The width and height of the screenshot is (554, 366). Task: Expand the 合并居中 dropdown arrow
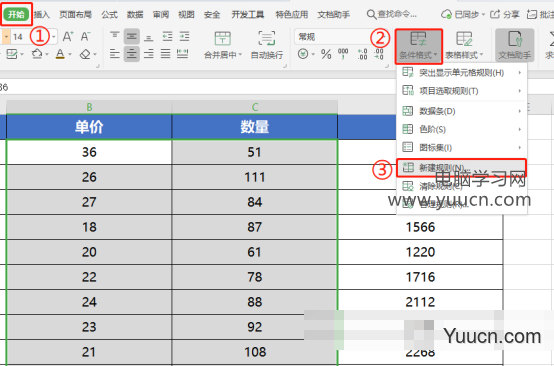coord(240,55)
